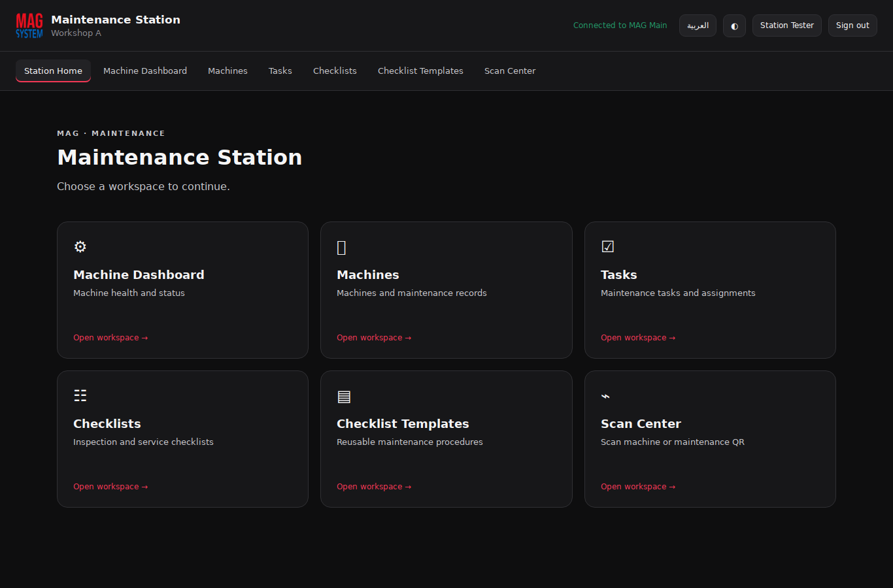
Task: Switch to the Tasks navigation tab
Action: (x=280, y=71)
